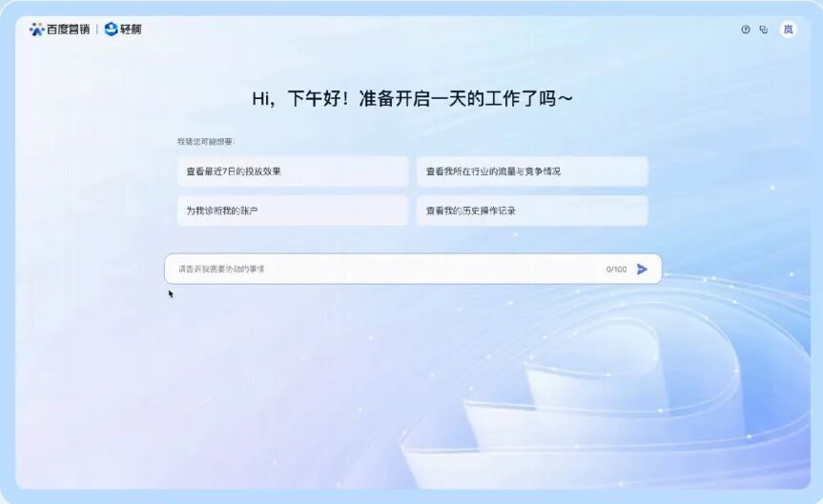This screenshot has width=823, height=504.
Task: Open the 岚 user avatar menu
Action: click(788, 30)
